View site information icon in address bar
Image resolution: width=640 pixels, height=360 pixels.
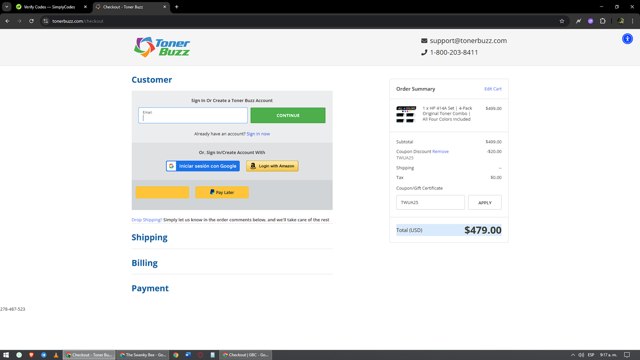pyautogui.click(x=46, y=21)
